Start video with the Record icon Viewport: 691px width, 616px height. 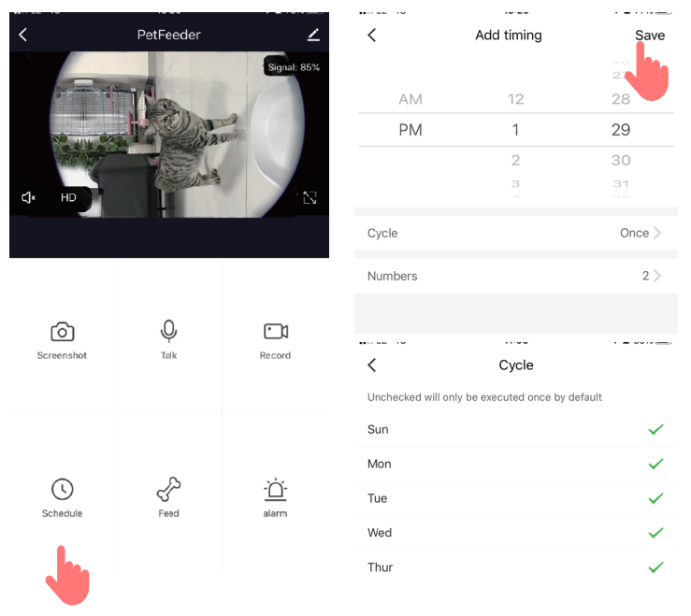click(x=275, y=332)
